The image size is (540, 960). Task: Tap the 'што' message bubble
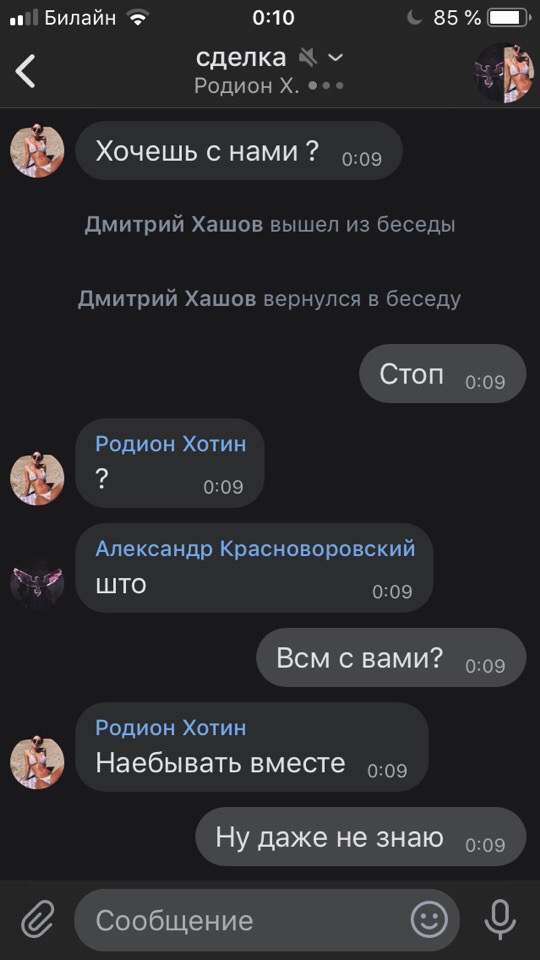[x=254, y=568]
